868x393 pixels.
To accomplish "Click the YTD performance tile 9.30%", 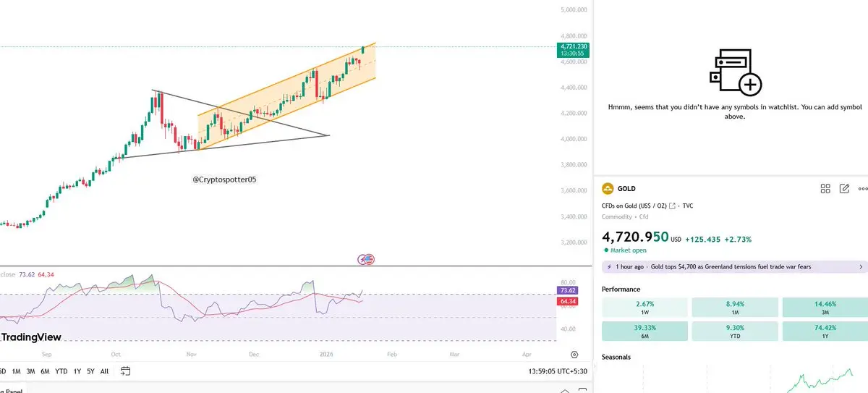I will point(734,331).
